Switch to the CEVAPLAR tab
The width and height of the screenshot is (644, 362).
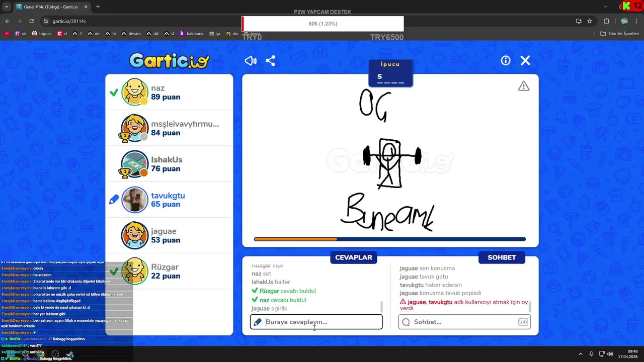click(x=354, y=257)
